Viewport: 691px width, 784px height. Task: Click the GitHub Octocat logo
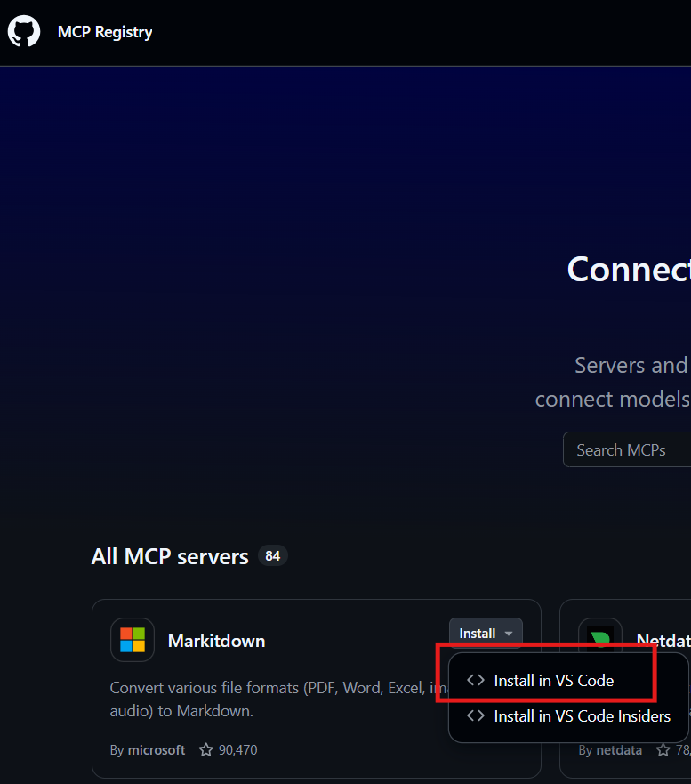24,32
